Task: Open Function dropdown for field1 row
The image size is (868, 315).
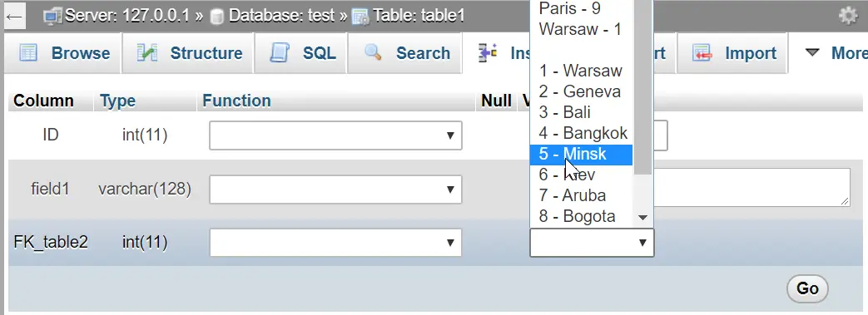Action: [x=335, y=189]
